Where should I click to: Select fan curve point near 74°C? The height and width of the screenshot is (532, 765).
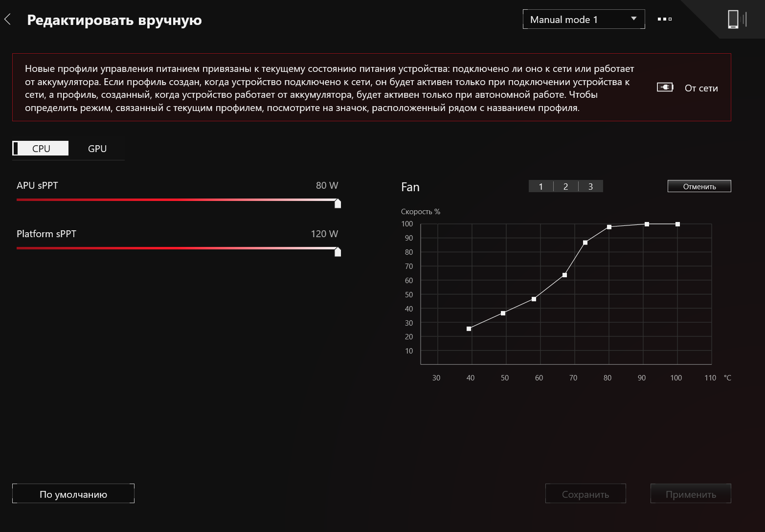pyautogui.click(x=585, y=243)
